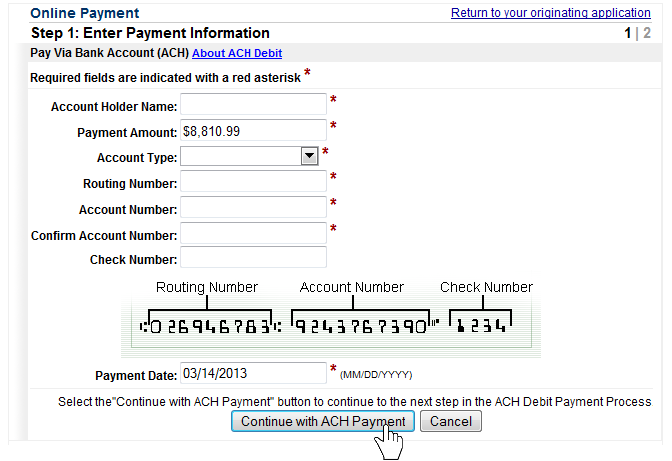Select the Account Number input above Confirm field
Image resolution: width=672 pixels, height=461 pixels.
coord(253,208)
